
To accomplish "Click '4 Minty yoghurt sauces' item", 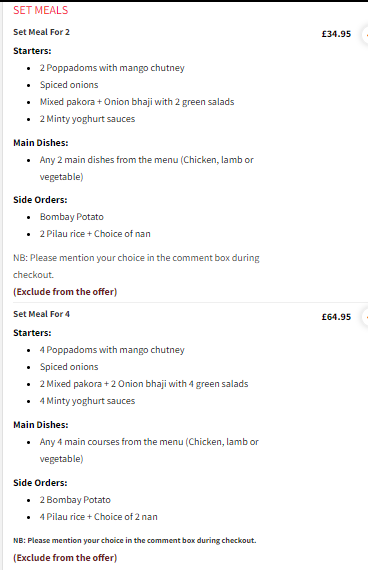I will tap(87, 401).
